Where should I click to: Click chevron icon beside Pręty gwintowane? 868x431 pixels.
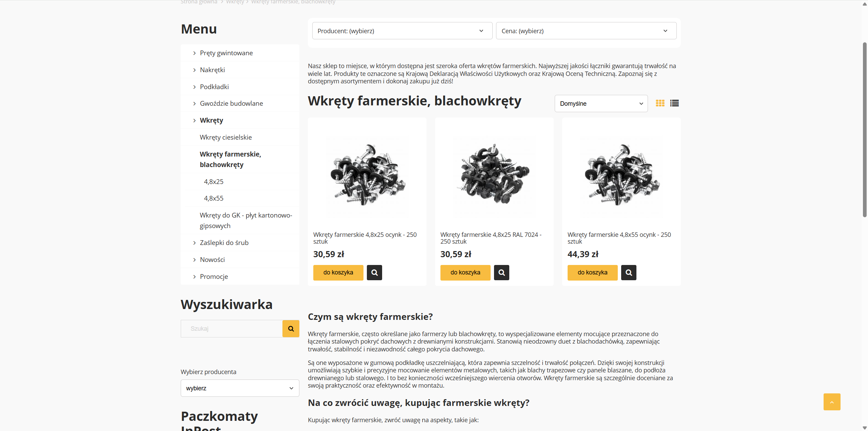point(194,53)
